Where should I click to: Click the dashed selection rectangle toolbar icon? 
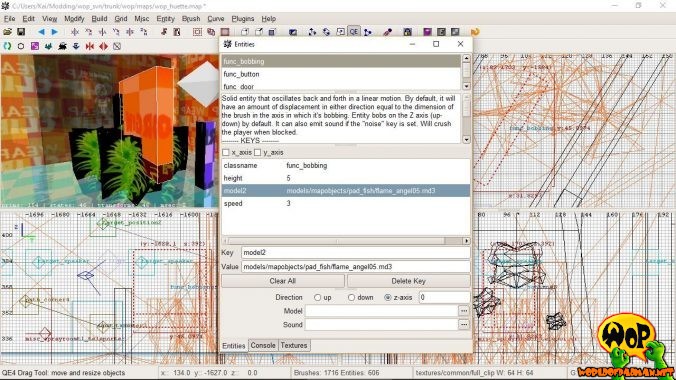[197, 32]
